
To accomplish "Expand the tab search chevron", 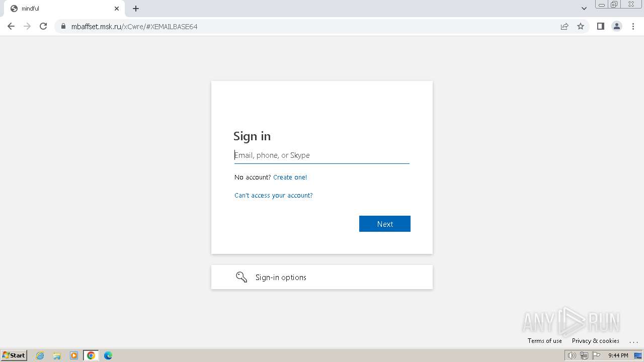I will (x=584, y=9).
